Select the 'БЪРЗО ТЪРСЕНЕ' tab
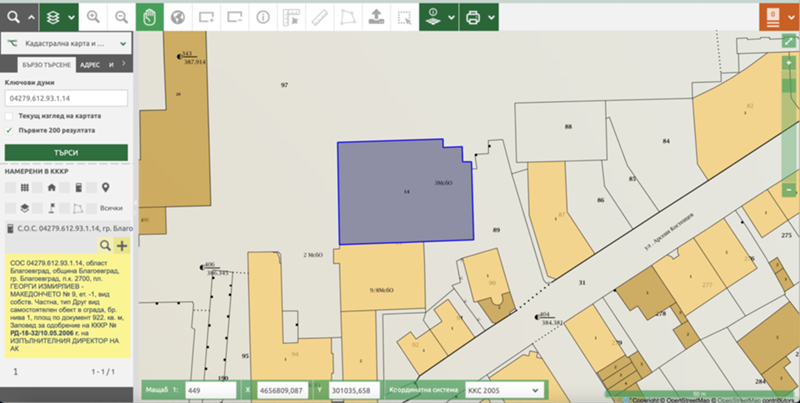This screenshot has width=800, height=403. click(x=42, y=64)
